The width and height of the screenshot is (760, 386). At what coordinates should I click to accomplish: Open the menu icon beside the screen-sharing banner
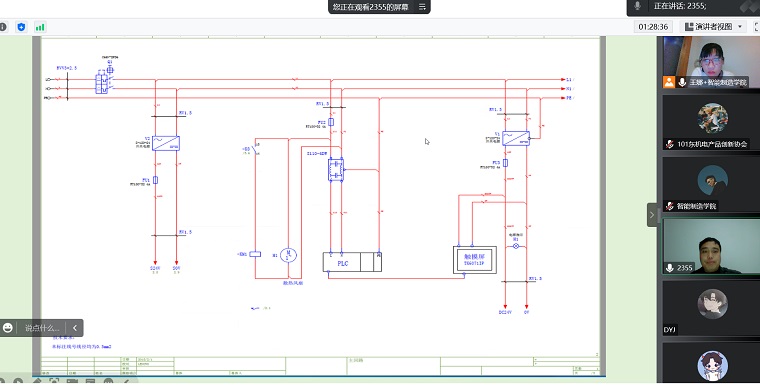click(x=422, y=7)
